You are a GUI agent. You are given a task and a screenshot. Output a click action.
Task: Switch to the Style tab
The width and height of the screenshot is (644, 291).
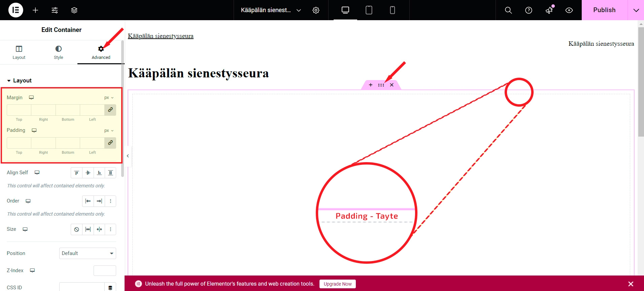click(58, 52)
